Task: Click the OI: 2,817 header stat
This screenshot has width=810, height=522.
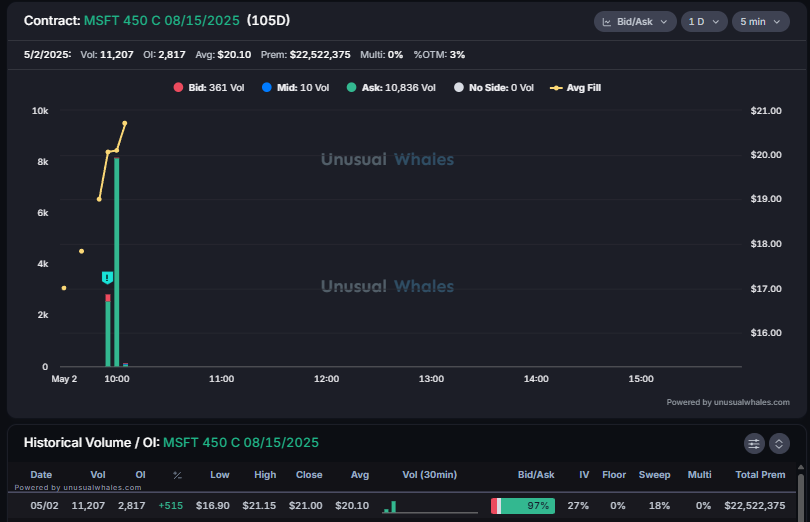Action: (x=164, y=55)
